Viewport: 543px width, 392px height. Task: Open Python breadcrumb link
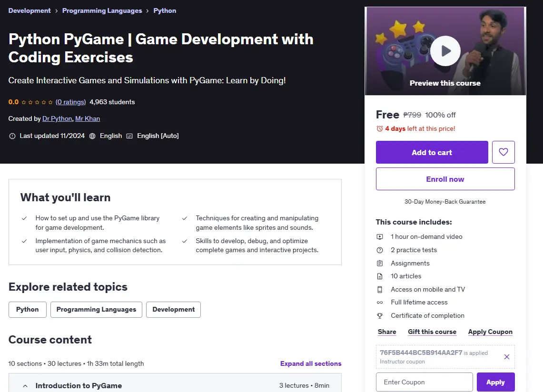pyautogui.click(x=165, y=11)
